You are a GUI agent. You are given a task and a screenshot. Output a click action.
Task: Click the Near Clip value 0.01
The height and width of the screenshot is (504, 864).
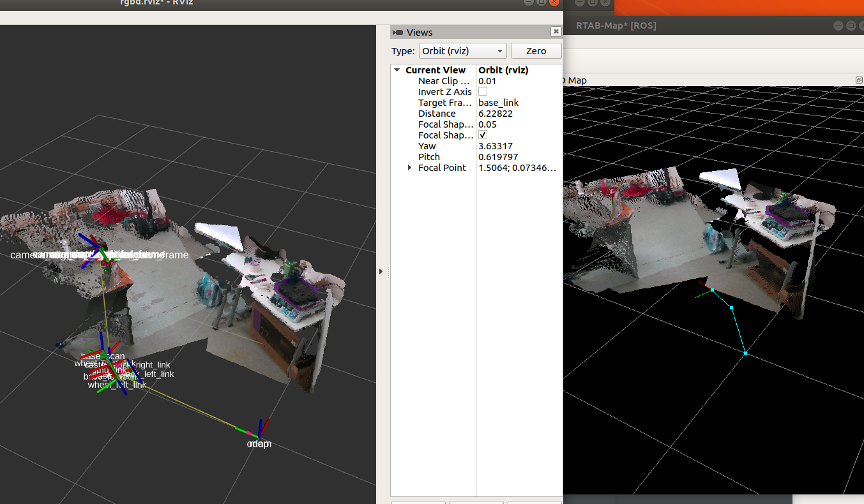tap(487, 81)
